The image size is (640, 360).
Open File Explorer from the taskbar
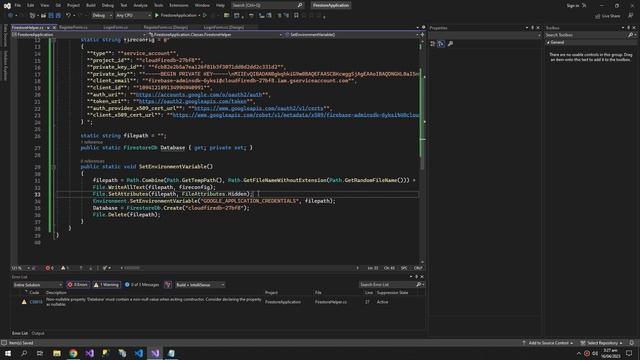point(57,353)
